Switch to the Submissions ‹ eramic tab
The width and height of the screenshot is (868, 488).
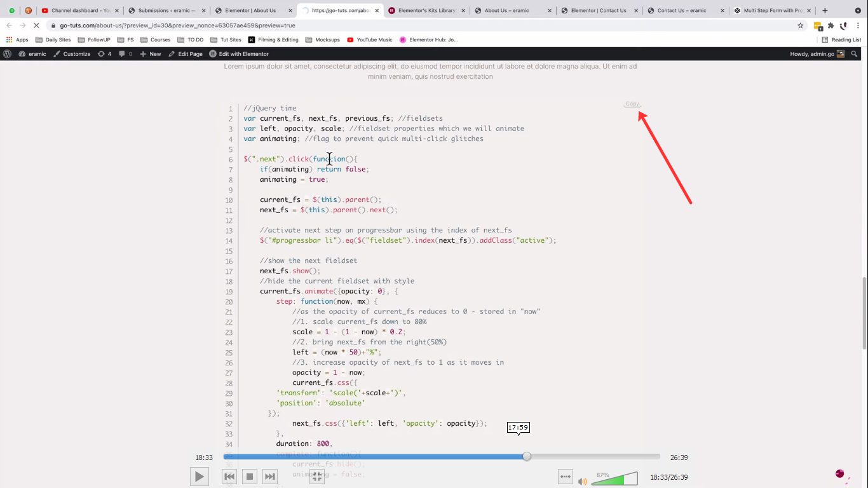click(x=167, y=10)
